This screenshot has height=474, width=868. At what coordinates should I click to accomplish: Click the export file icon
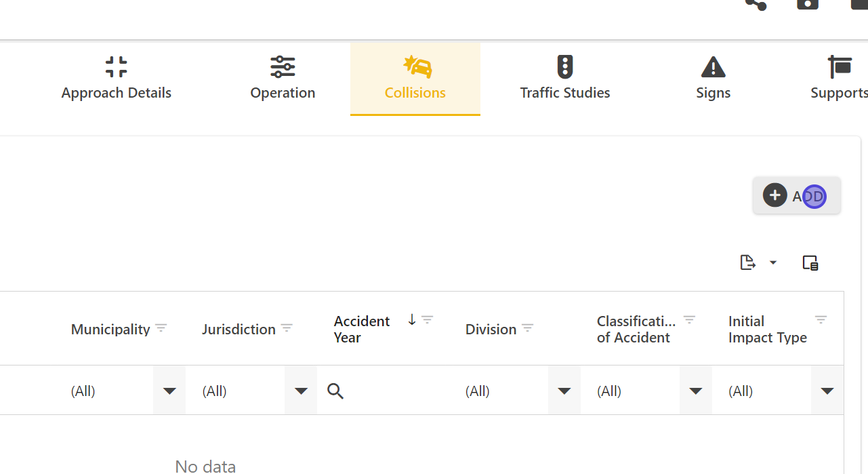(747, 262)
